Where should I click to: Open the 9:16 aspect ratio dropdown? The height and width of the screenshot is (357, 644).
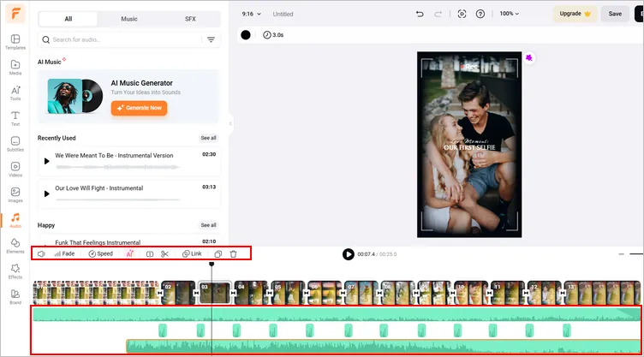(x=252, y=14)
